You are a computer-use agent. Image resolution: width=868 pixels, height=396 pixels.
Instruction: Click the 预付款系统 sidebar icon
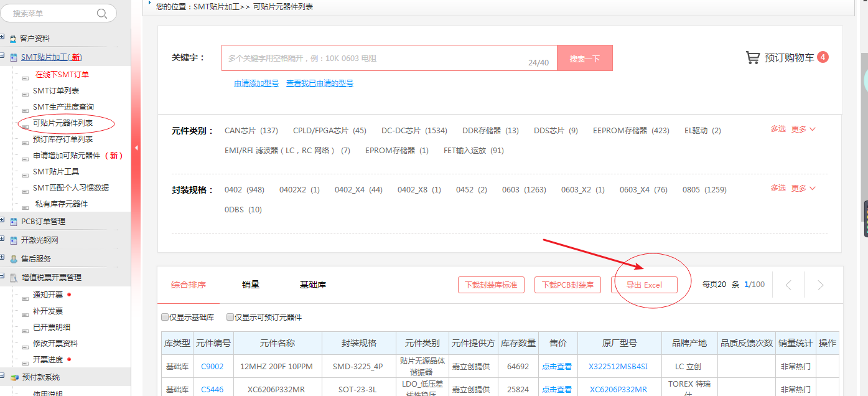pos(13,377)
